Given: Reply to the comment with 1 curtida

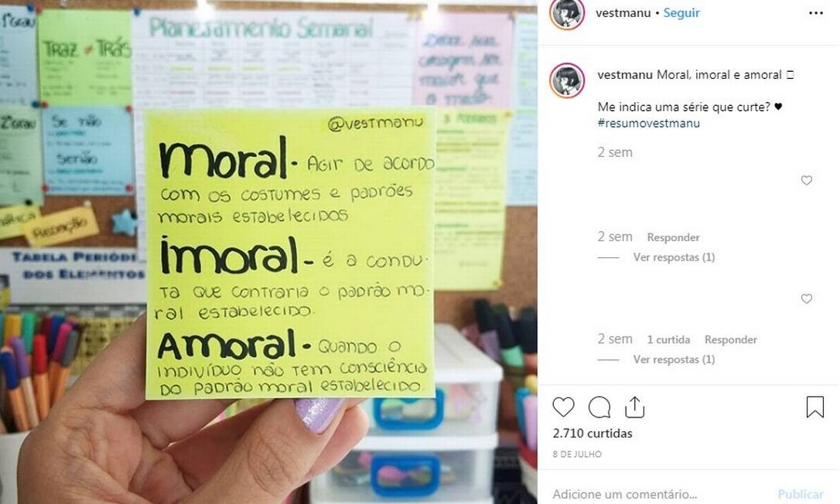Looking at the screenshot, I should point(731,339).
